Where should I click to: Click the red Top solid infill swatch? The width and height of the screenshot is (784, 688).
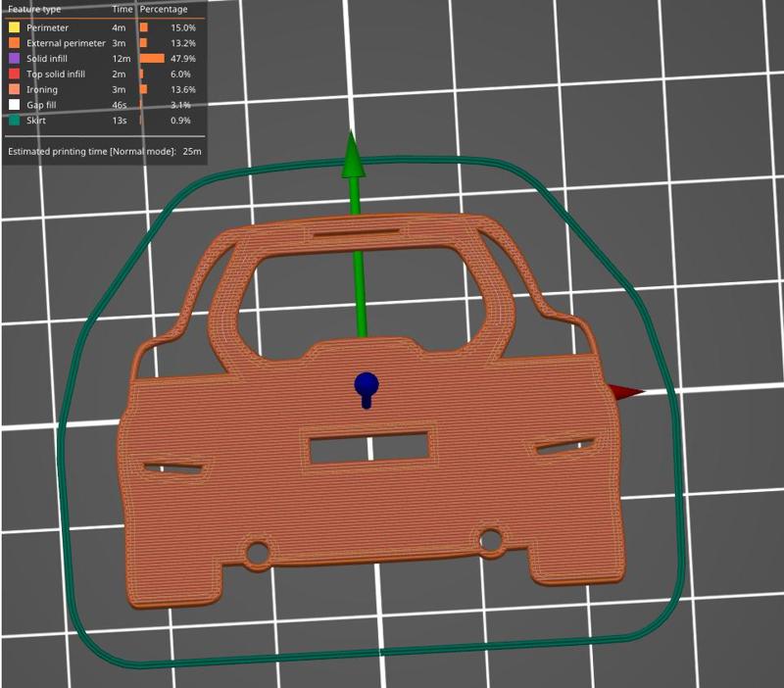[15, 74]
